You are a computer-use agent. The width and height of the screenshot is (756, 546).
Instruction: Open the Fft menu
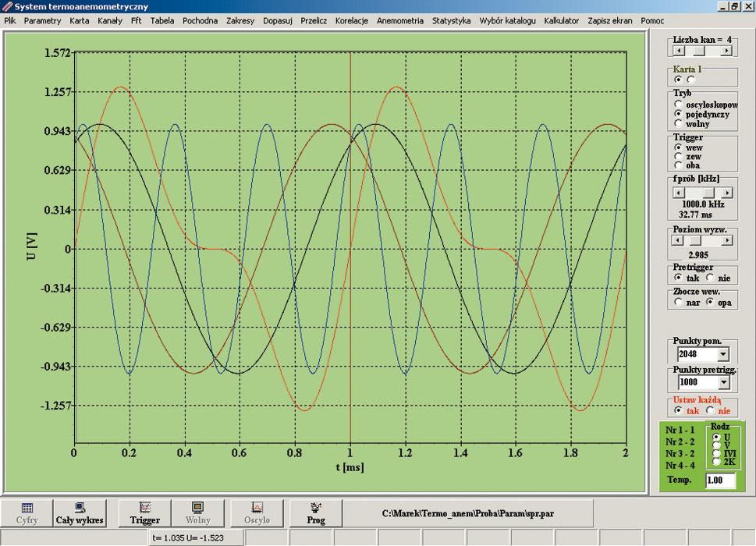point(136,21)
